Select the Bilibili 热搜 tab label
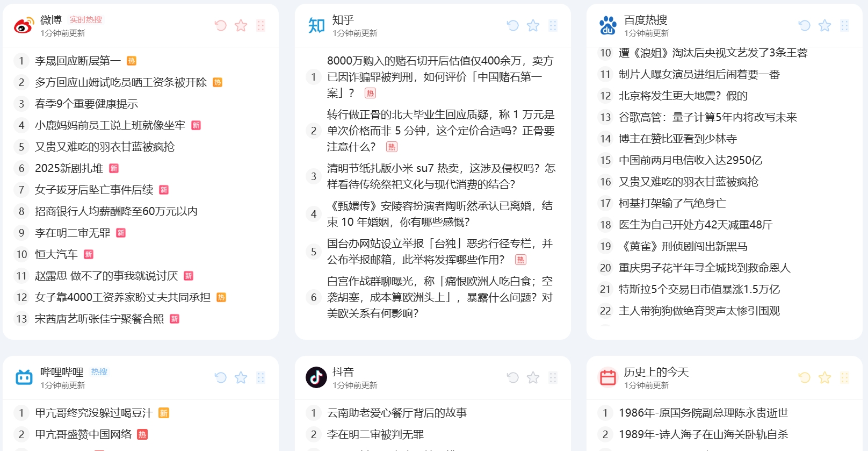 tap(99, 372)
